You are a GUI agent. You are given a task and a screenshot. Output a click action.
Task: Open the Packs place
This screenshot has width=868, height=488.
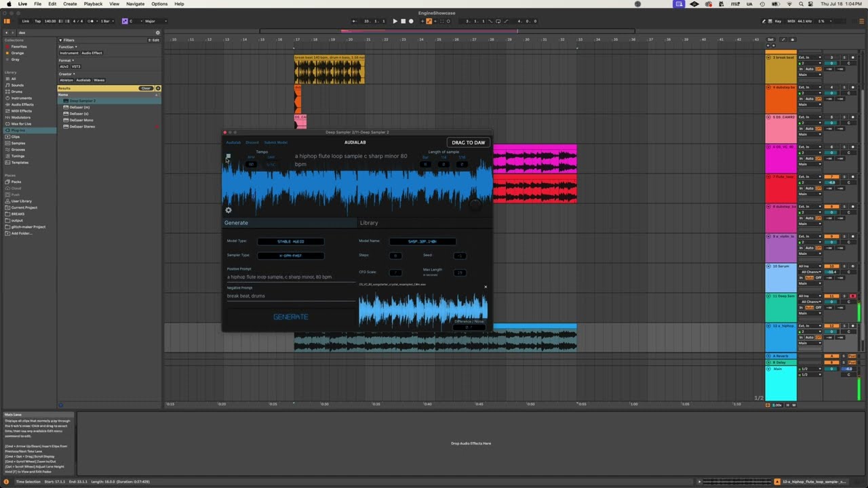tap(16, 182)
